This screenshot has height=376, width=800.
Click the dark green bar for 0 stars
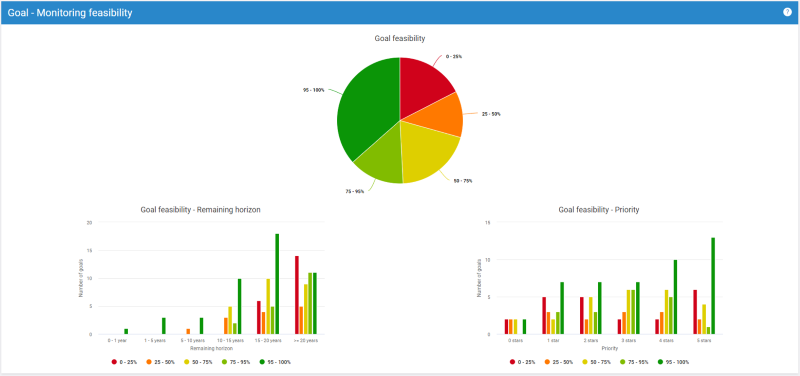click(x=524, y=327)
